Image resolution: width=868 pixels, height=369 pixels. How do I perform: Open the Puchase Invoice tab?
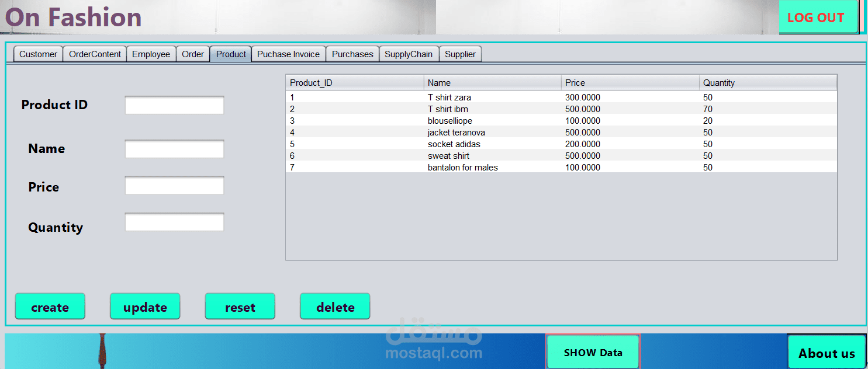click(288, 54)
